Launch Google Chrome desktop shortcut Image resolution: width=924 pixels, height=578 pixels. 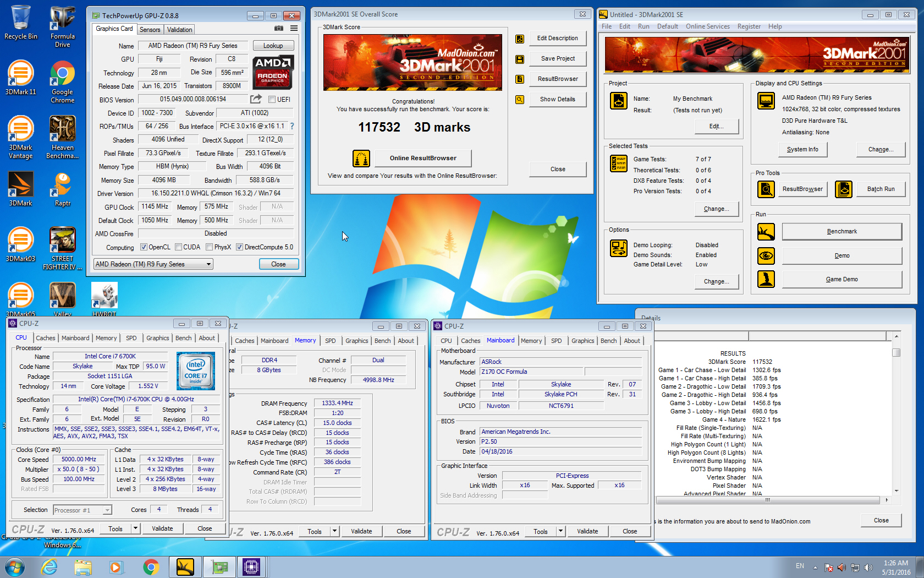click(x=62, y=81)
